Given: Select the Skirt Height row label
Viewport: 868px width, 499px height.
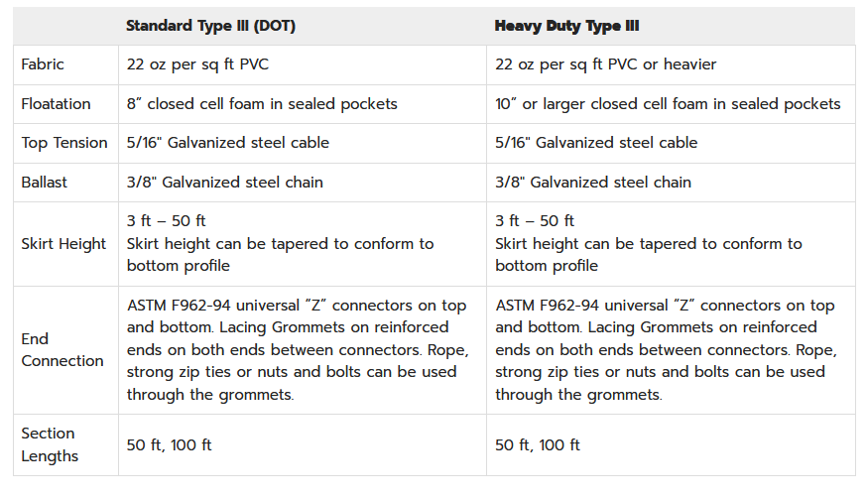Looking at the screenshot, I should click(63, 244).
